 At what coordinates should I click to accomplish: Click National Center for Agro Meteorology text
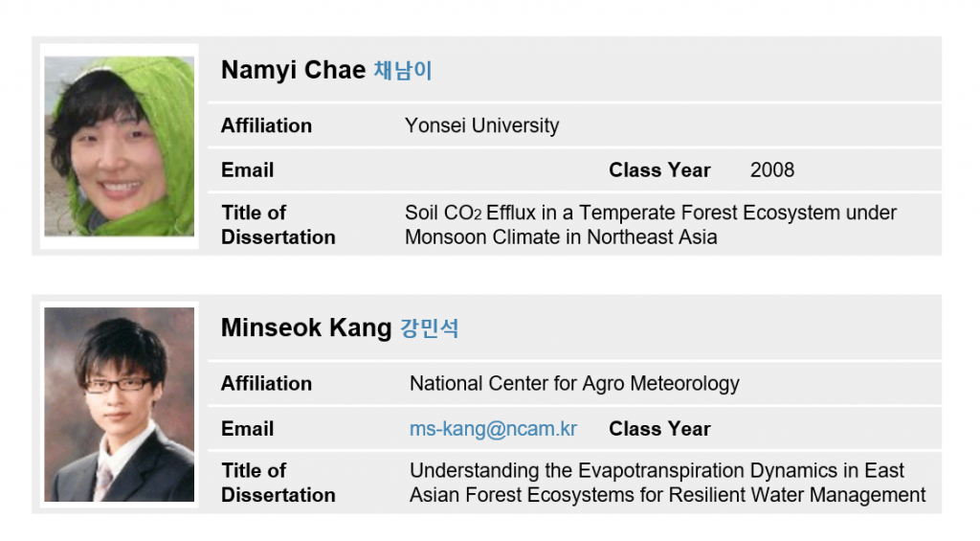pos(574,383)
